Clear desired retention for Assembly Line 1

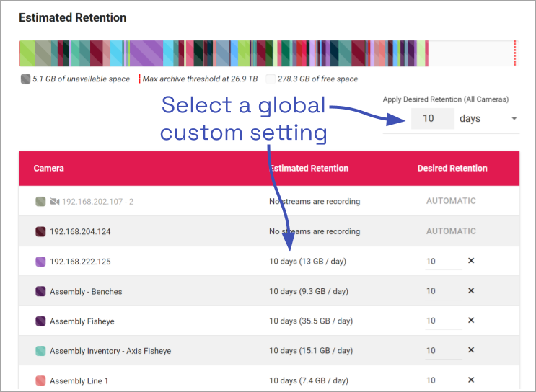471,380
